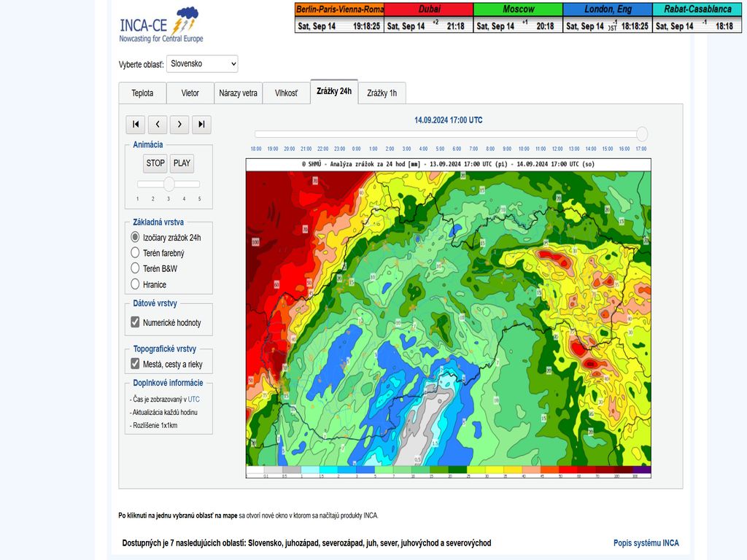Click the INCA-CE logo
The width and height of the screenshot is (747, 560).
point(161,25)
